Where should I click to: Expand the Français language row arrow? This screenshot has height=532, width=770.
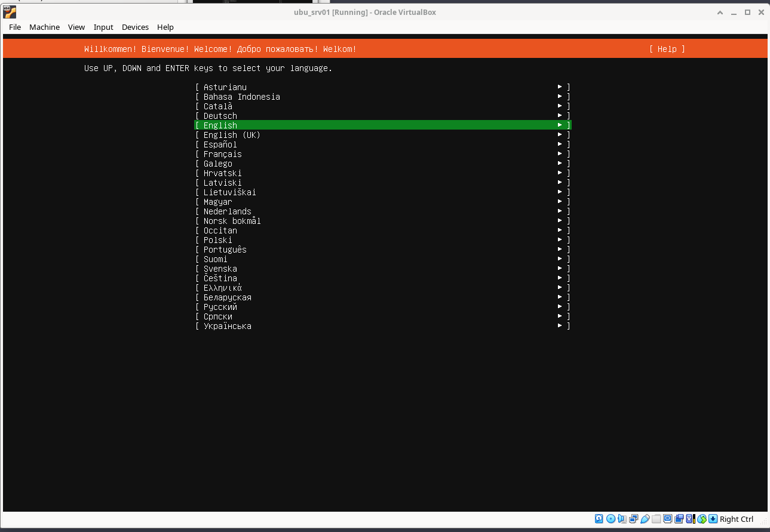coord(560,154)
